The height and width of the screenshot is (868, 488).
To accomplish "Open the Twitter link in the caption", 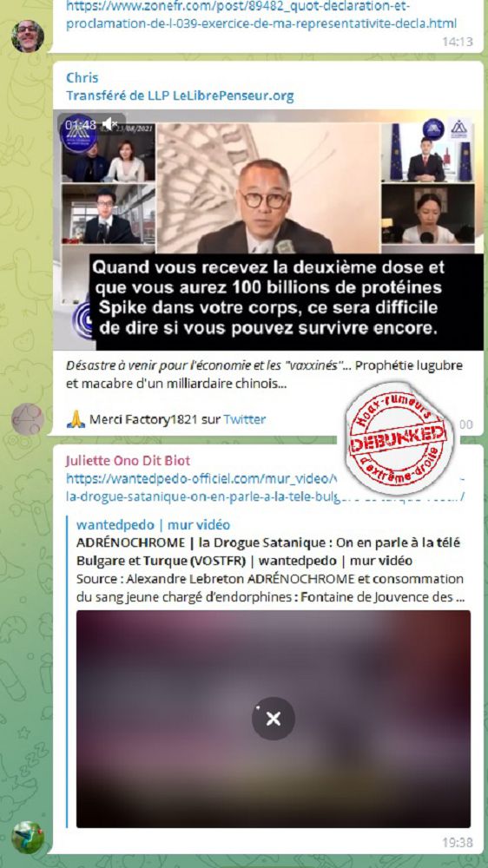I will coord(244,419).
